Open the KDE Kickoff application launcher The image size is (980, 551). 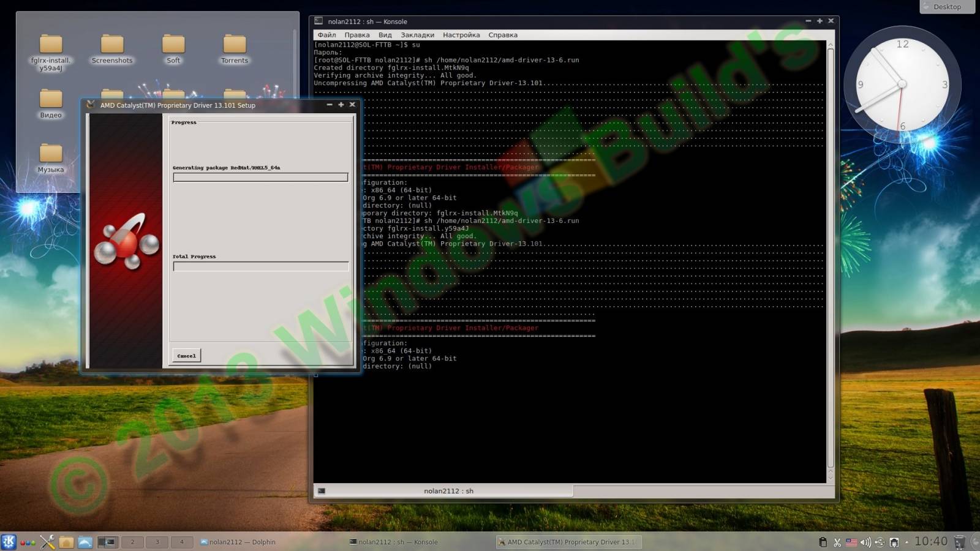coord(9,542)
